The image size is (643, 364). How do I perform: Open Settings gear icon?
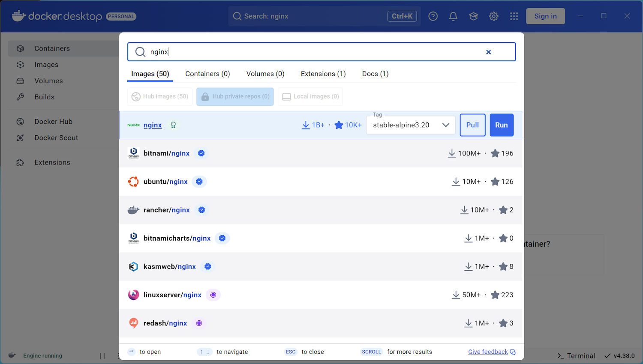click(494, 16)
